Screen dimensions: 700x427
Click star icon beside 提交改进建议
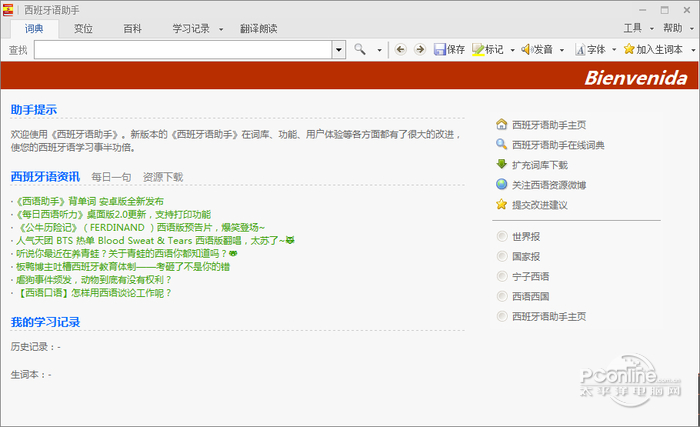click(501, 204)
